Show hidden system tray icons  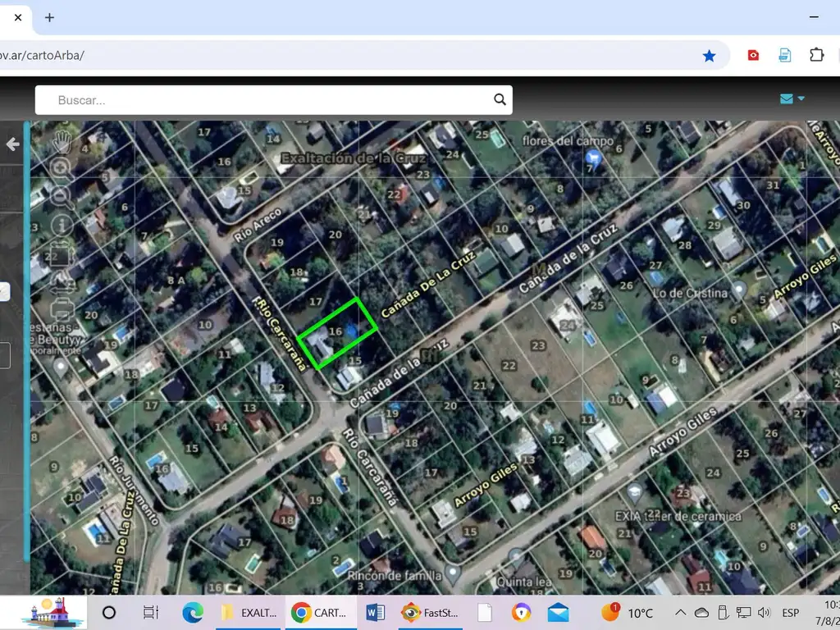(680, 613)
